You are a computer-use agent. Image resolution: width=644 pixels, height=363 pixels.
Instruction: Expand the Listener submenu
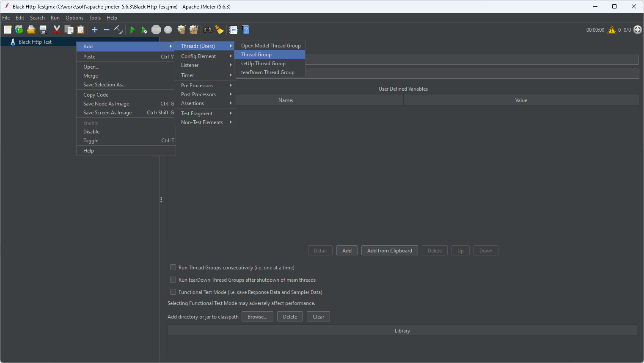point(205,65)
